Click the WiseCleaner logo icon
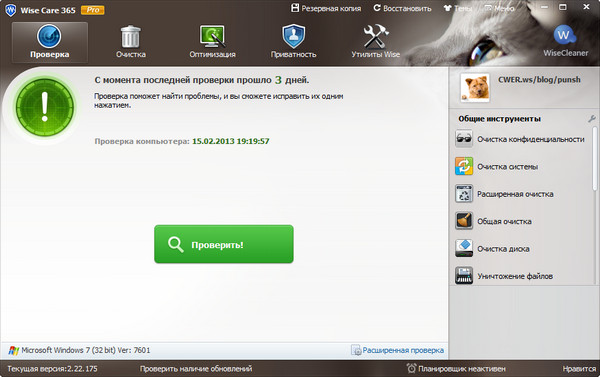 click(x=565, y=36)
